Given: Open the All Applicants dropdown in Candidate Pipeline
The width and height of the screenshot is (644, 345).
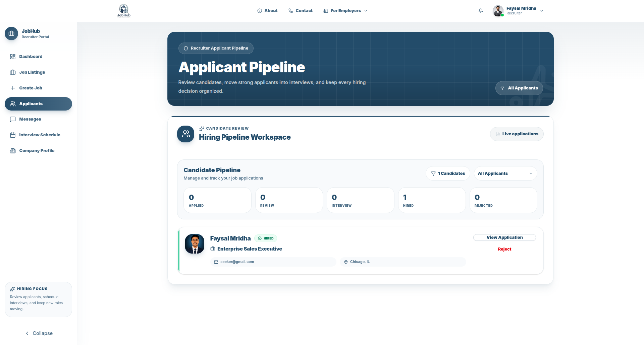Looking at the screenshot, I should tap(505, 174).
